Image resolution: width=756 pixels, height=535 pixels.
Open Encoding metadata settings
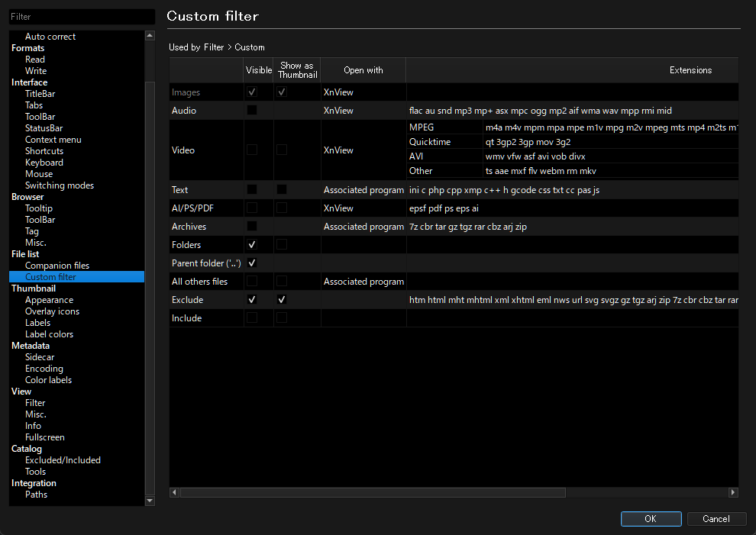[44, 369]
